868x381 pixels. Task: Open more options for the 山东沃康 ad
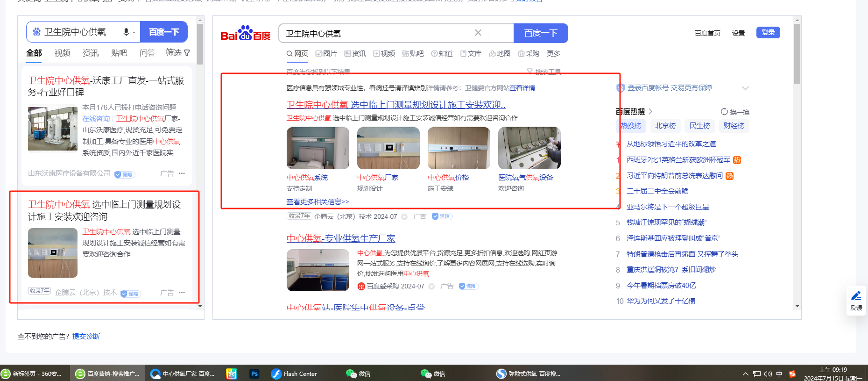click(182, 173)
